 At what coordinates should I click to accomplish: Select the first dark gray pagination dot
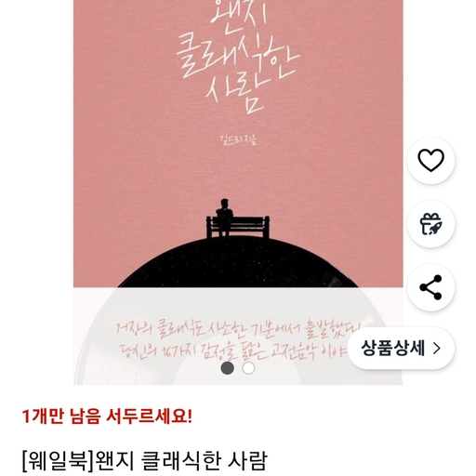pyautogui.click(x=228, y=368)
